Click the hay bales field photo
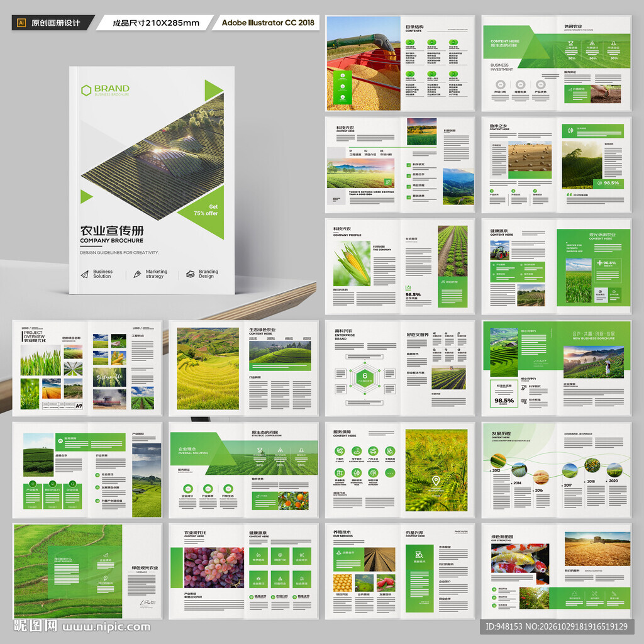 pyautogui.click(x=530, y=157)
